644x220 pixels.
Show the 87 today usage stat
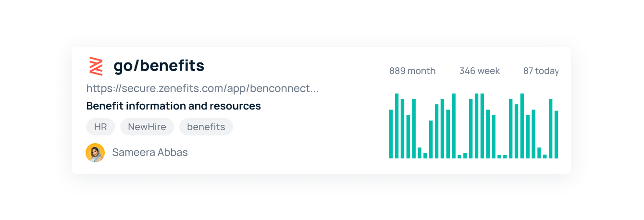click(x=541, y=71)
